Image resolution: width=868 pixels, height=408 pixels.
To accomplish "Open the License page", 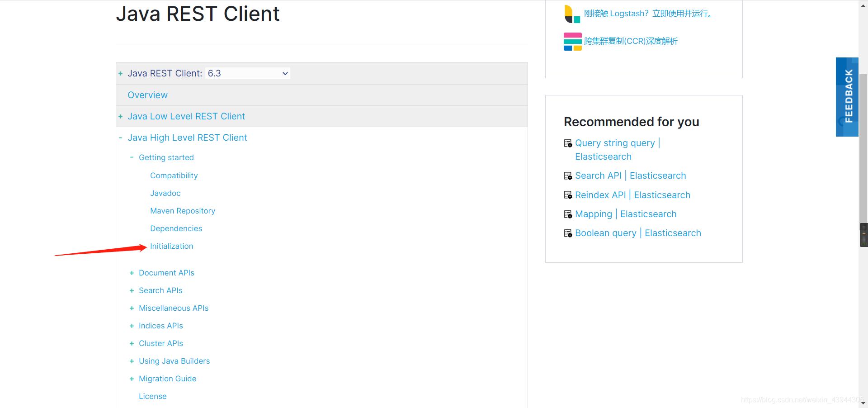I will (x=152, y=396).
